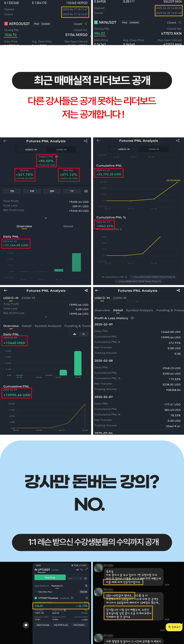Open the Positions (1) tab
Screen dimensions: 184x644
[57, 586]
